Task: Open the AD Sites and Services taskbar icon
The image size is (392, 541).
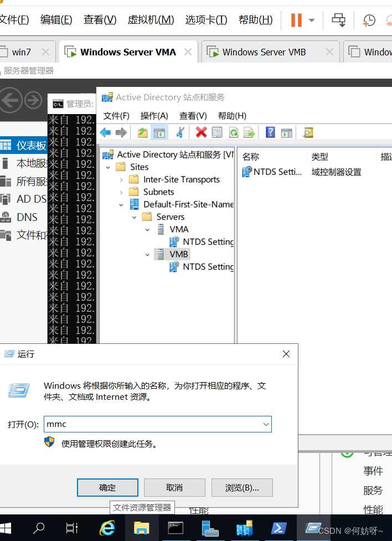Action: click(x=244, y=528)
